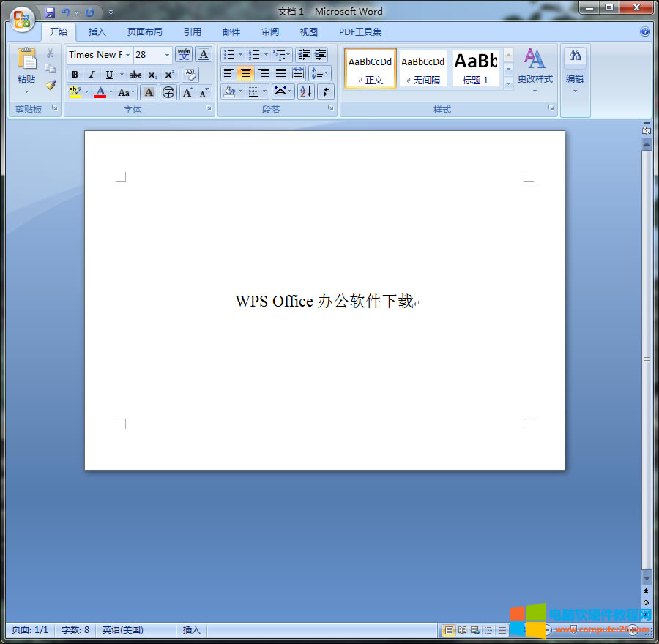The width and height of the screenshot is (659, 644).
Task: Decrease paragraph indent
Action: [303, 54]
